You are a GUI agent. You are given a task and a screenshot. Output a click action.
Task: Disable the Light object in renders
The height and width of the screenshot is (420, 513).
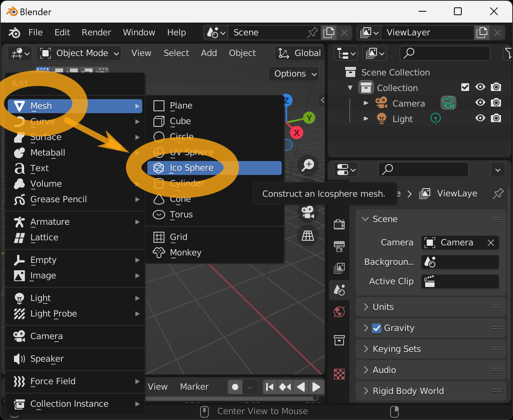point(496,118)
